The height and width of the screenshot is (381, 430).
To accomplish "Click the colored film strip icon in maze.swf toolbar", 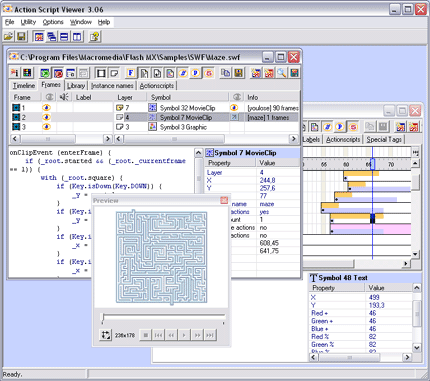I will coord(27,73).
